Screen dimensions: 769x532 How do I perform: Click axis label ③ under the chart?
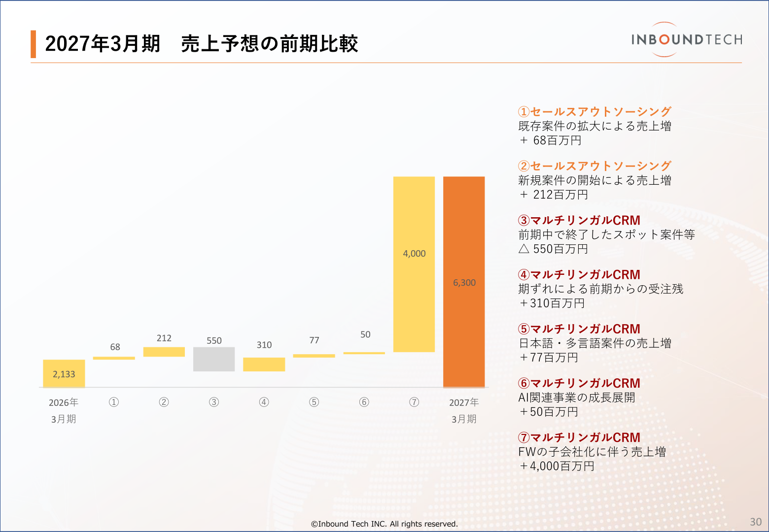click(x=214, y=402)
